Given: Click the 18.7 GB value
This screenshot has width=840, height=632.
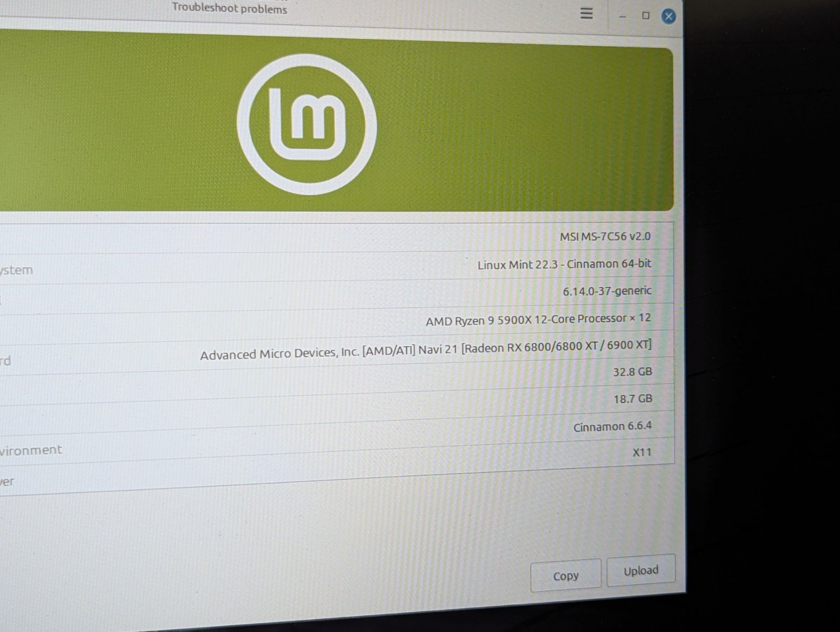Looking at the screenshot, I should point(633,398).
